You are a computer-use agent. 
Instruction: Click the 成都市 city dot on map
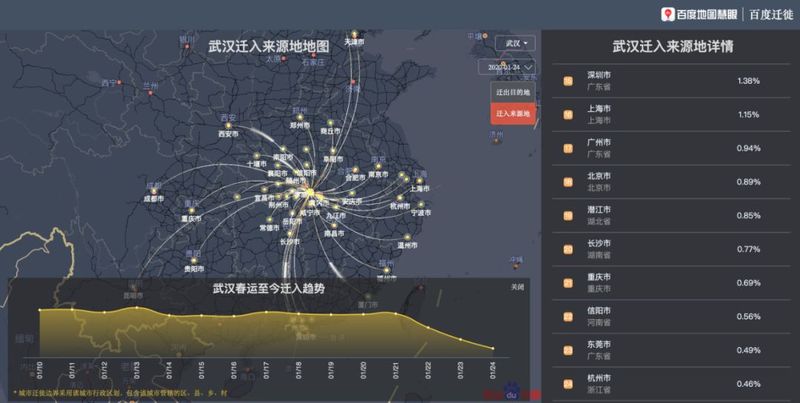pos(154,191)
